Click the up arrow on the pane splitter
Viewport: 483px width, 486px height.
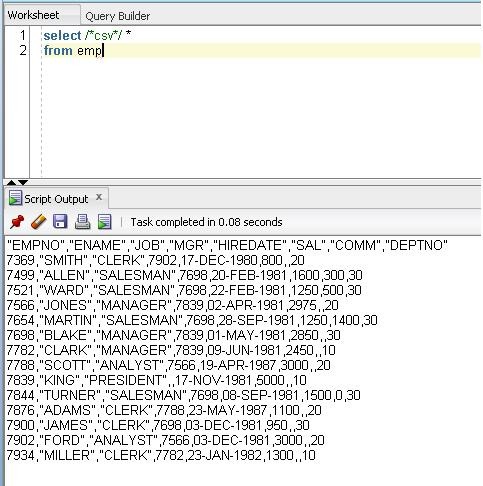pyautogui.click(x=11, y=182)
